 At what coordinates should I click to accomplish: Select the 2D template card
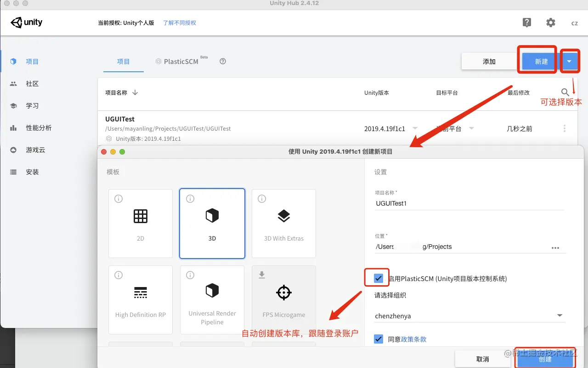click(x=141, y=224)
